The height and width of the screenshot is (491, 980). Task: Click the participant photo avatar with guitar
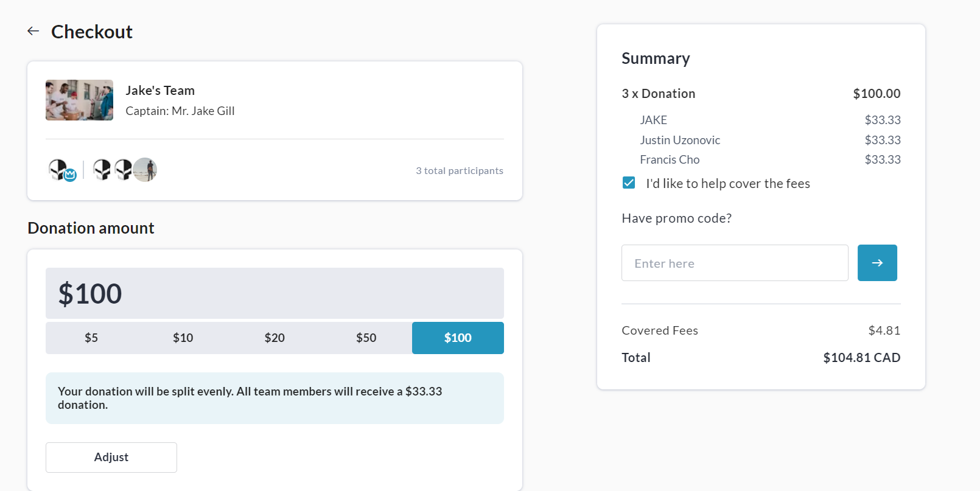(146, 170)
